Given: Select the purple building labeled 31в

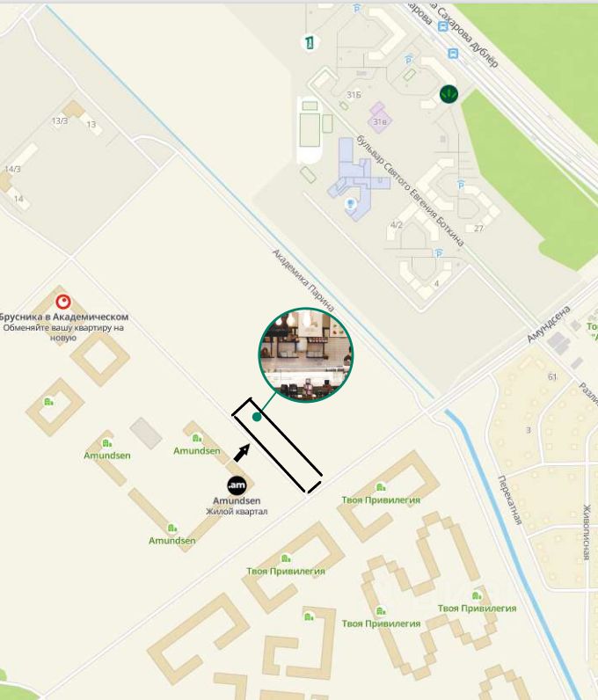Looking at the screenshot, I should tap(379, 118).
